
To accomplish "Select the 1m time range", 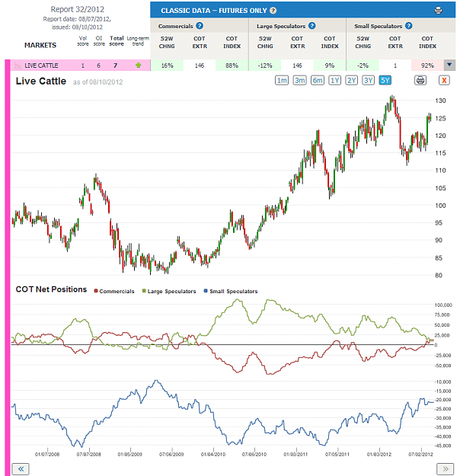I will tap(282, 81).
